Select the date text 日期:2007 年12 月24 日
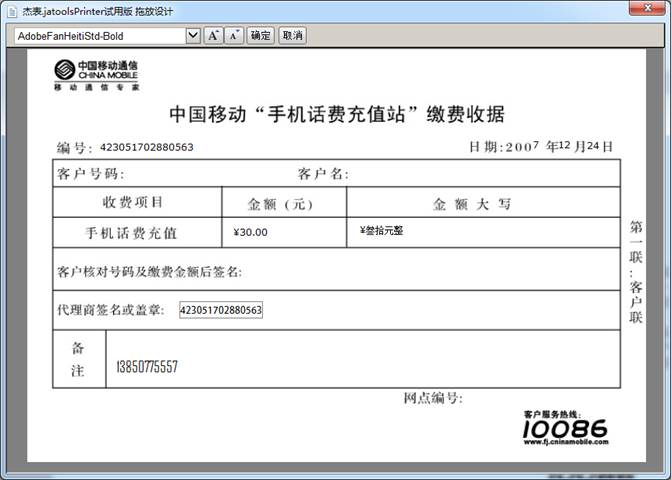 point(541,147)
